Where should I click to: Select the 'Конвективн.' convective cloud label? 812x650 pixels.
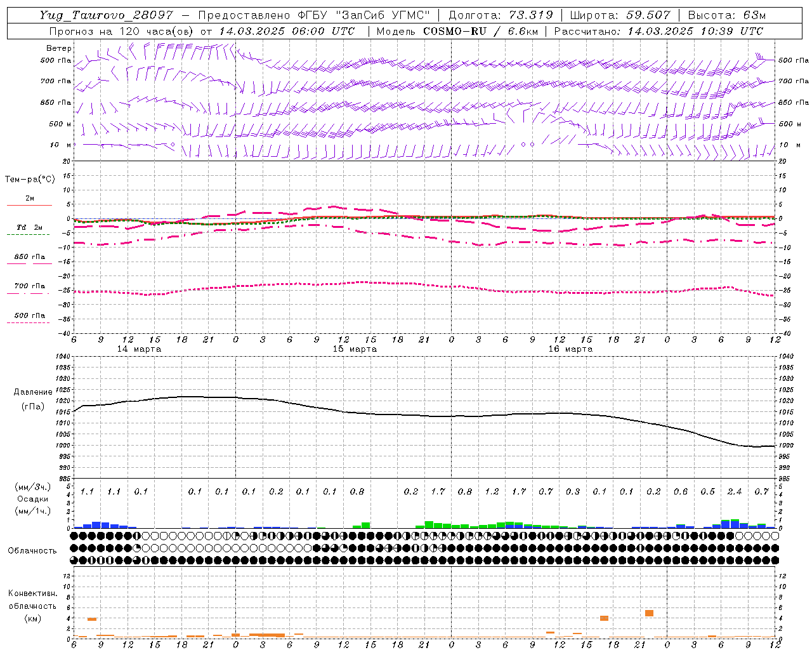pyautogui.click(x=33, y=594)
